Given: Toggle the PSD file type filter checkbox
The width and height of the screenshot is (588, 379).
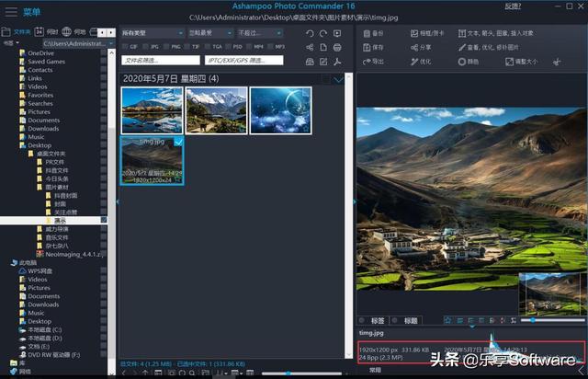Looking at the screenshot, I should [227, 46].
